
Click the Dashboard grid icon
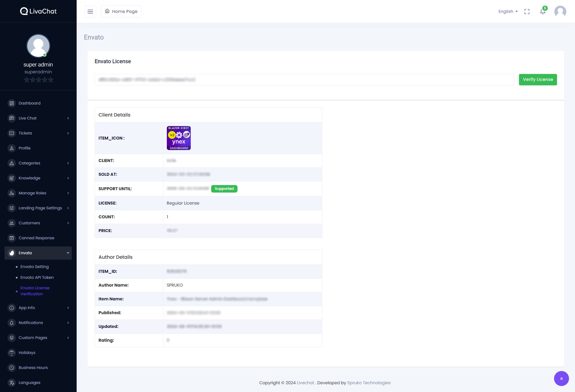(x=12, y=103)
